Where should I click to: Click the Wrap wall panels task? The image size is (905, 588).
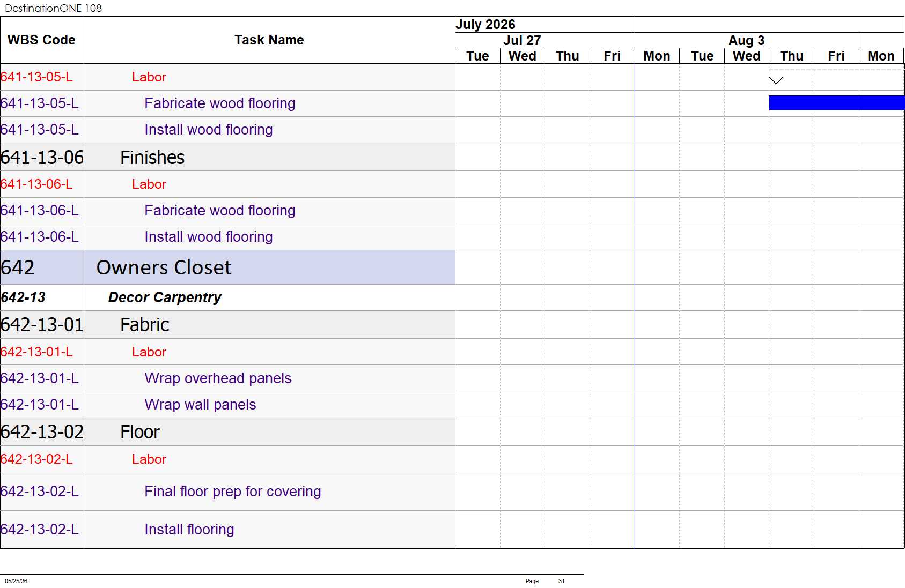tap(200, 405)
